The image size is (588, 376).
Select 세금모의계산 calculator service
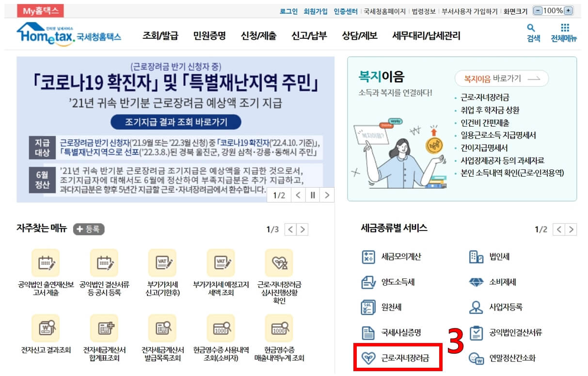[x=391, y=257]
